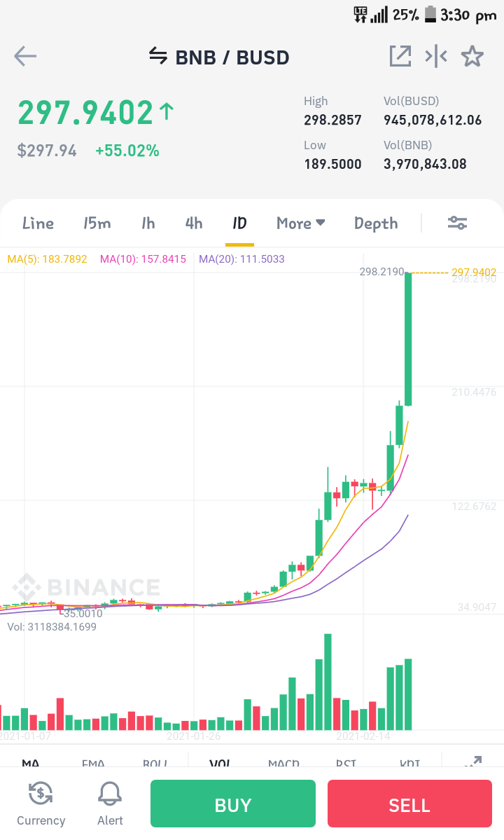This screenshot has height=840, width=504.
Task: Tap the red SELL button
Action: (409, 804)
